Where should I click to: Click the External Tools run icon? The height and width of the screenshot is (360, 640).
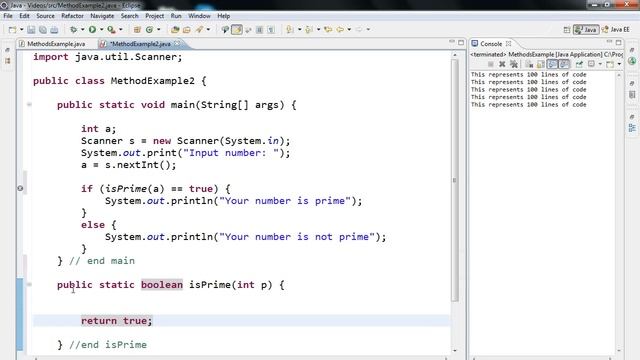pos(111,29)
